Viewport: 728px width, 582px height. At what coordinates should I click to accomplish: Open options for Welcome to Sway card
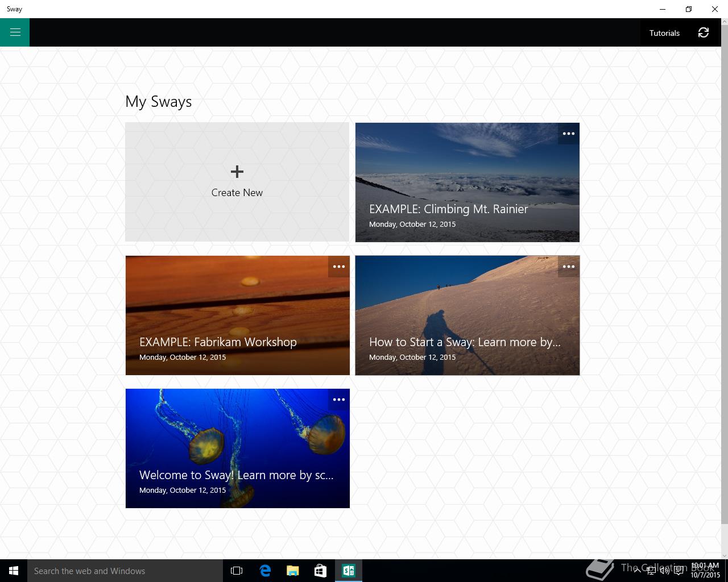(x=339, y=400)
